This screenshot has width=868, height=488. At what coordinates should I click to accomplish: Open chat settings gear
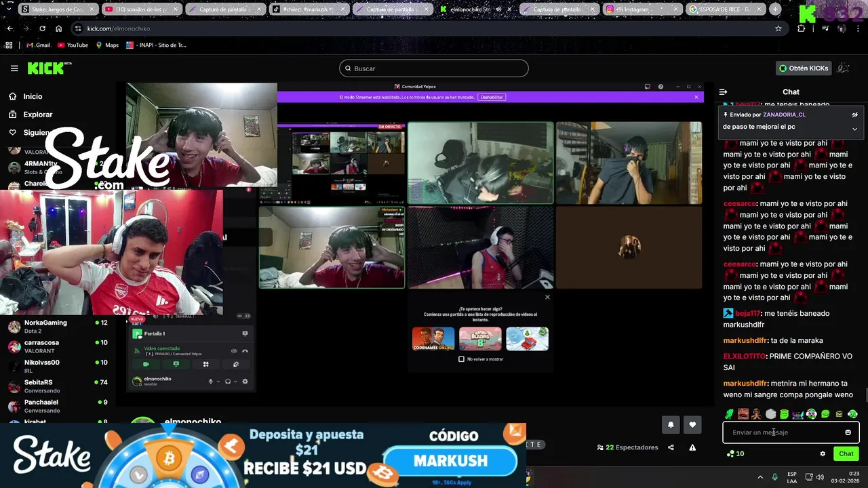[x=823, y=454]
